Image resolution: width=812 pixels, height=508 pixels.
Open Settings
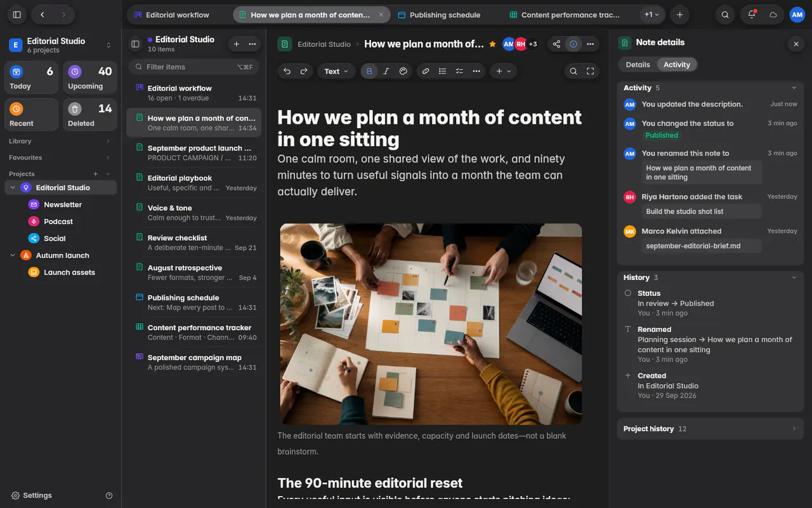click(32, 495)
